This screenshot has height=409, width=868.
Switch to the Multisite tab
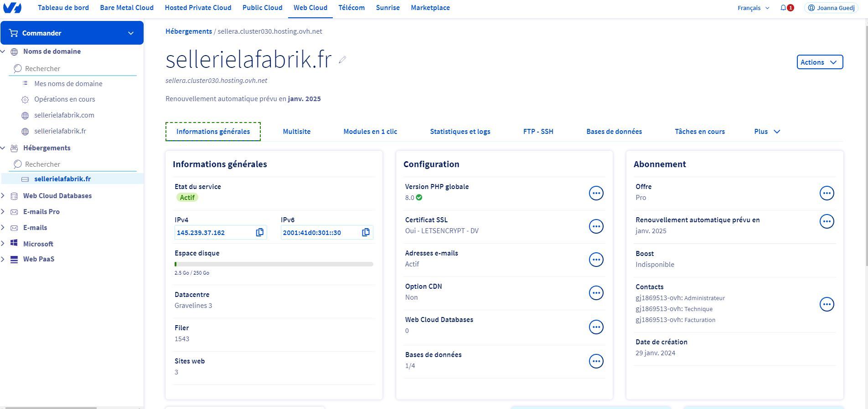(296, 132)
